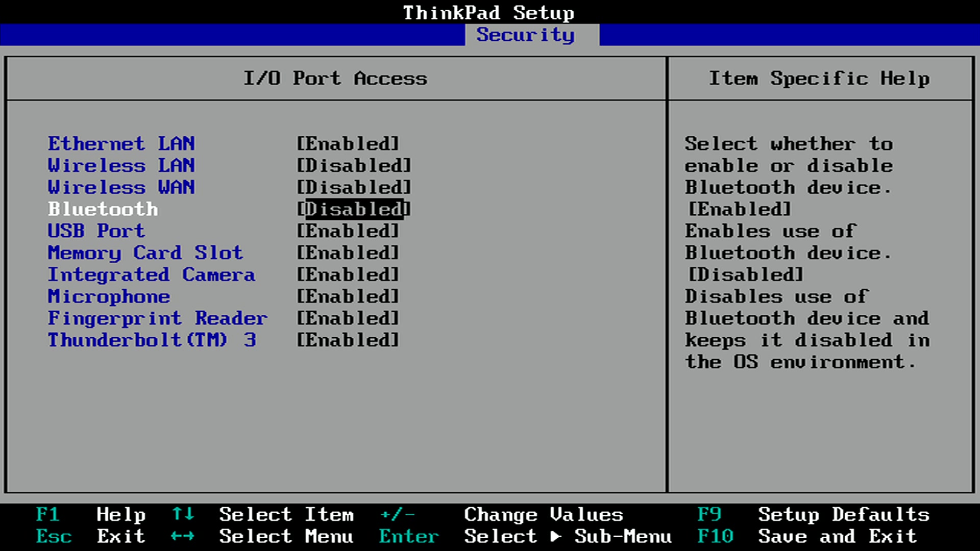Toggle the highlighted Bluetooth Disabled value

(x=354, y=209)
